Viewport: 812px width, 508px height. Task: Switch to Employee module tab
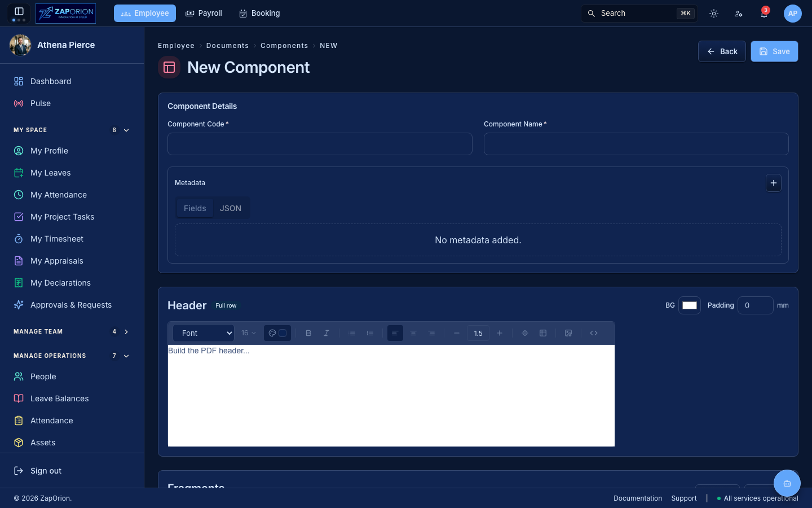(x=145, y=13)
